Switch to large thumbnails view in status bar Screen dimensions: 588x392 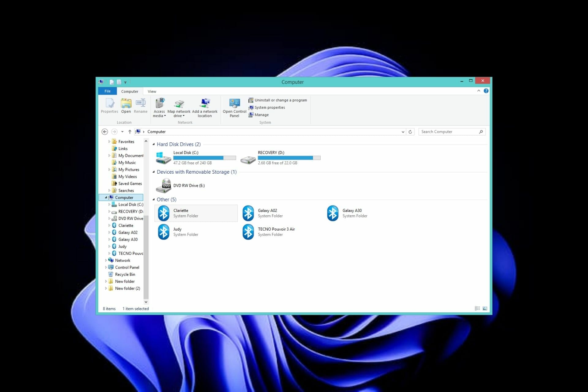pos(485,308)
